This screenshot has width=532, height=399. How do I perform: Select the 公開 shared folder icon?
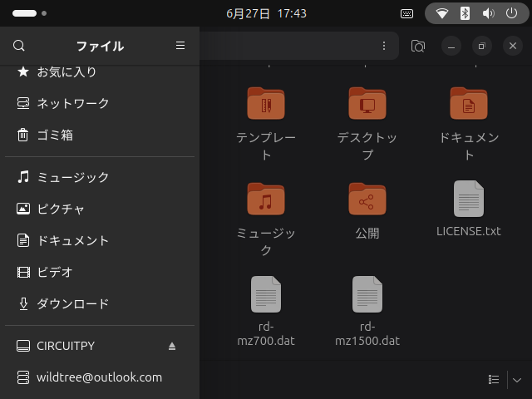coord(367,199)
